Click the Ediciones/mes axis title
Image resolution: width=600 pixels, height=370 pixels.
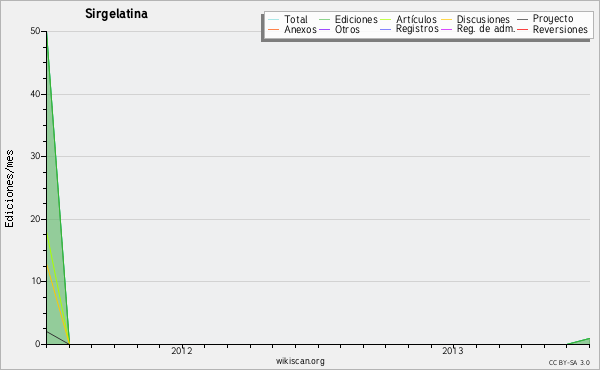coord(9,189)
